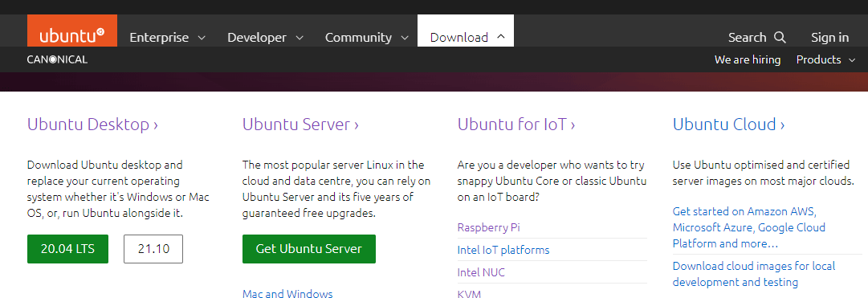
Task: Click the 'Download Ubuntu desktop and replace' paragraph
Action: click(x=119, y=189)
